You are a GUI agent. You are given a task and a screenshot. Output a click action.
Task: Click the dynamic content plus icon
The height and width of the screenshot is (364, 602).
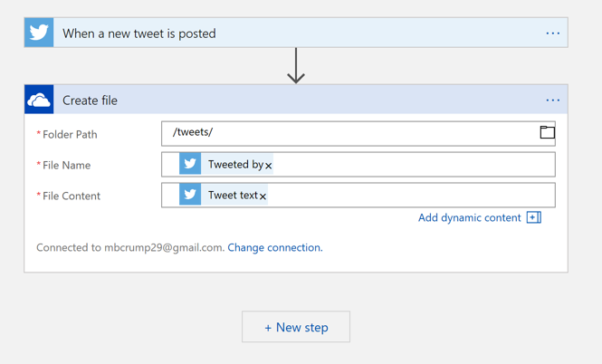[x=534, y=217]
